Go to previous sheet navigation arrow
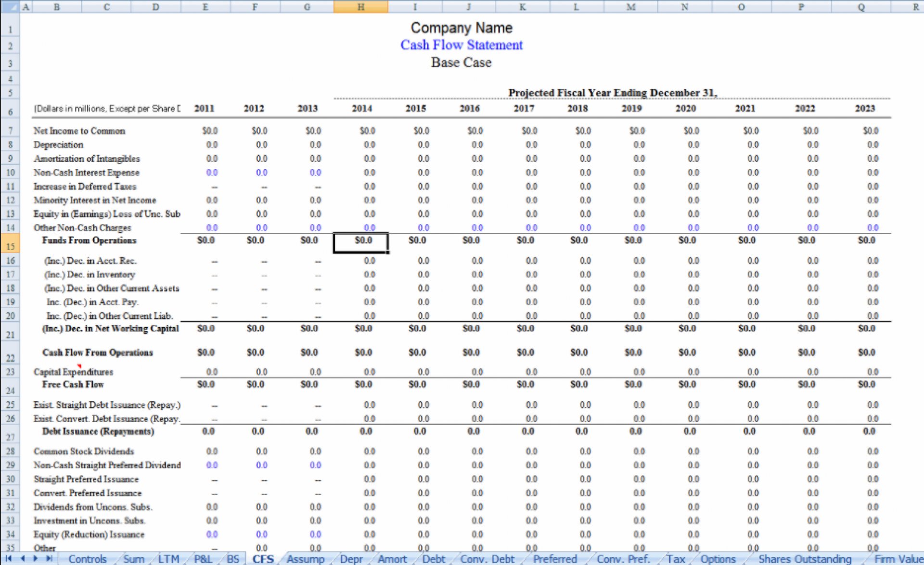This screenshot has height=565, width=924. click(x=22, y=559)
